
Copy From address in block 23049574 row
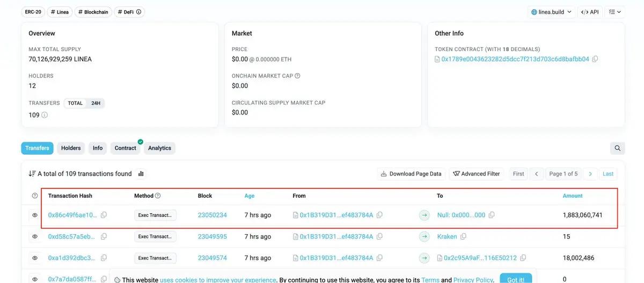(x=379, y=258)
